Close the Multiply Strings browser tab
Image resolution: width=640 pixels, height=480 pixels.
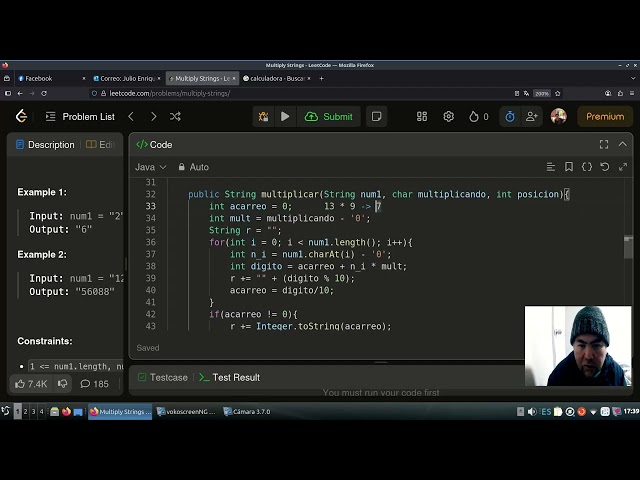(x=234, y=78)
